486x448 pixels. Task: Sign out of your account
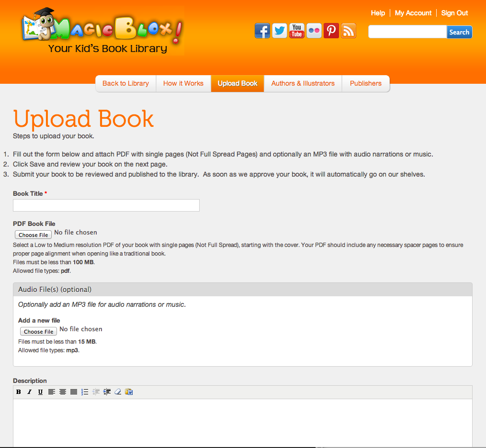tap(454, 13)
